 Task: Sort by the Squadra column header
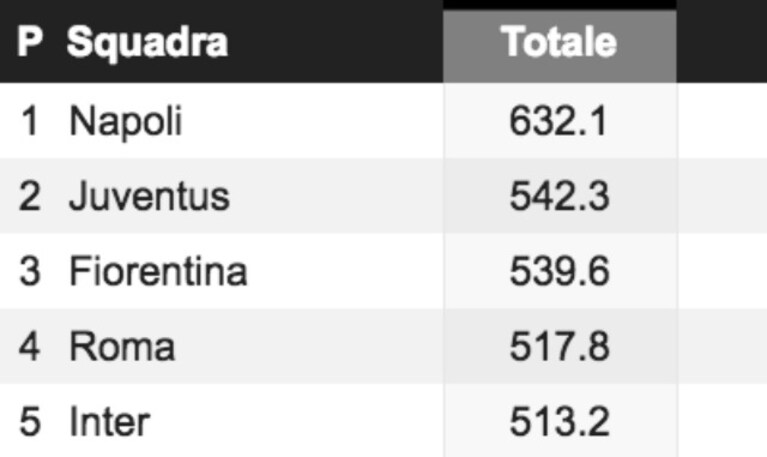(x=147, y=43)
